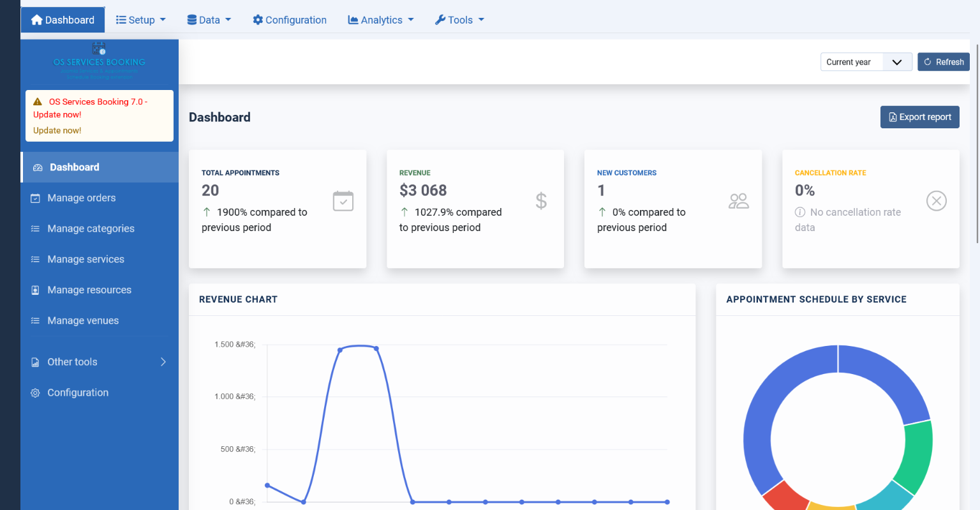Open the Data dropdown menu
980x510 pixels.
[209, 20]
